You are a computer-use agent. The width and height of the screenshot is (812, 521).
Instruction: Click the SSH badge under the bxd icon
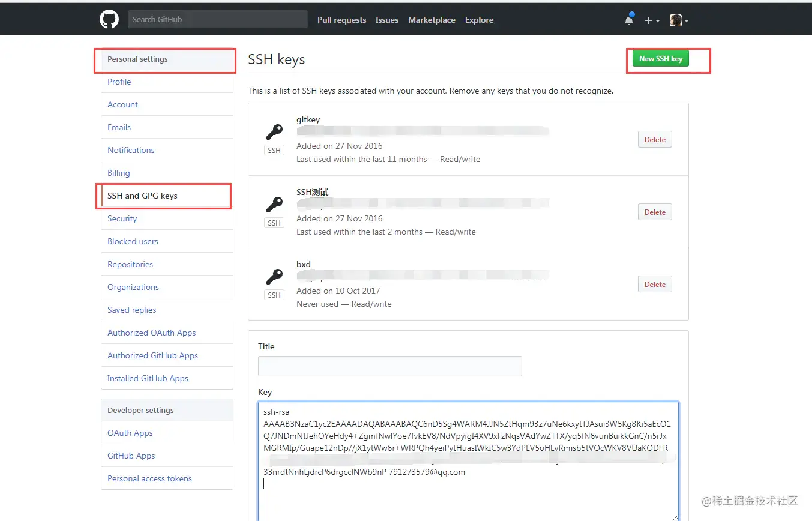pyautogui.click(x=274, y=295)
